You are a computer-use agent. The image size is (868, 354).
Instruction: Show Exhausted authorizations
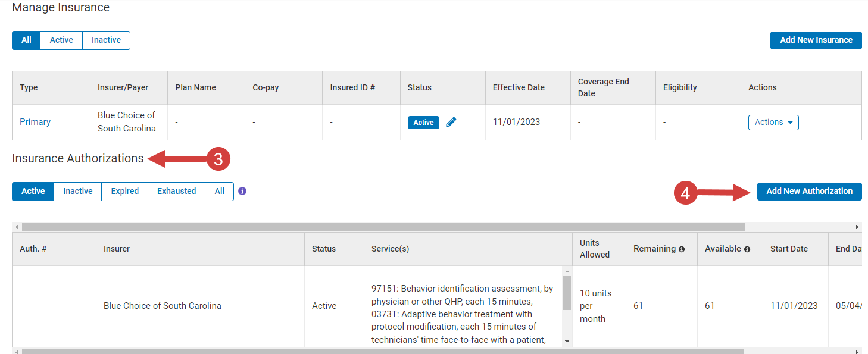(176, 191)
